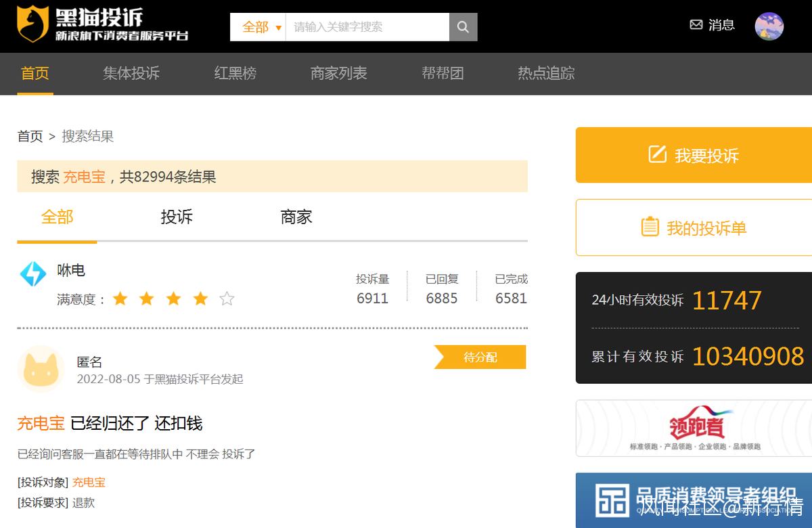Click the 已完成 6581 value
Screen dimensions: 812x528
pos(511,299)
